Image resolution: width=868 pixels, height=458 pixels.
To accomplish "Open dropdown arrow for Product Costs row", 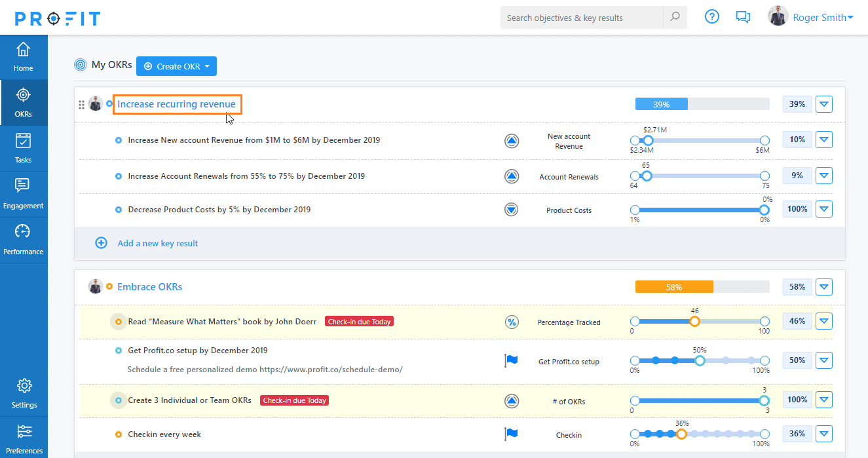I will [x=824, y=209].
